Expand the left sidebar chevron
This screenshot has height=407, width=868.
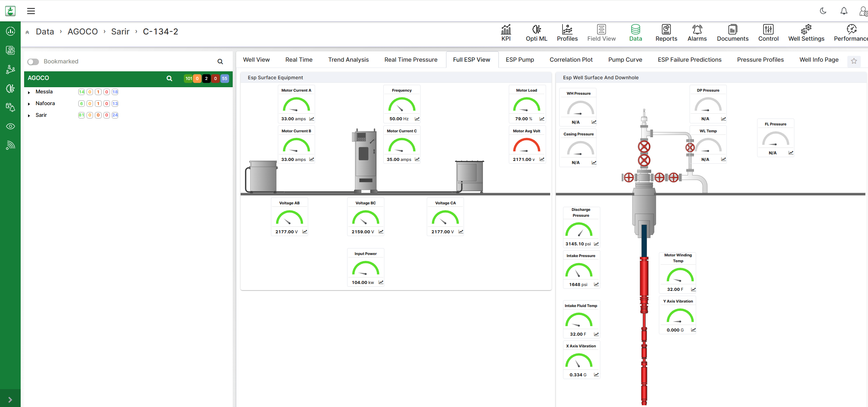(x=10, y=400)
